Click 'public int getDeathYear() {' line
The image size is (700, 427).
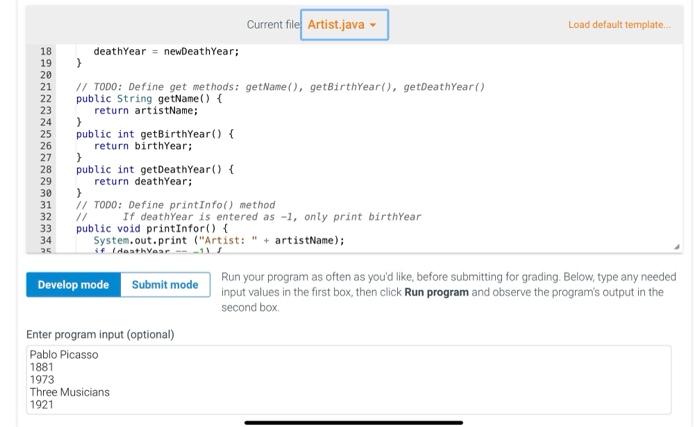point(154,170)
